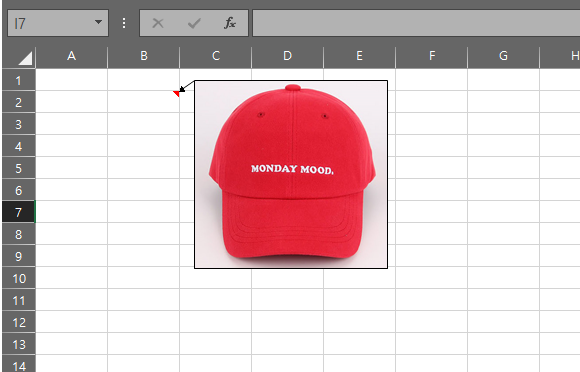
Task: Select column G header
Action: click(503, 56)
